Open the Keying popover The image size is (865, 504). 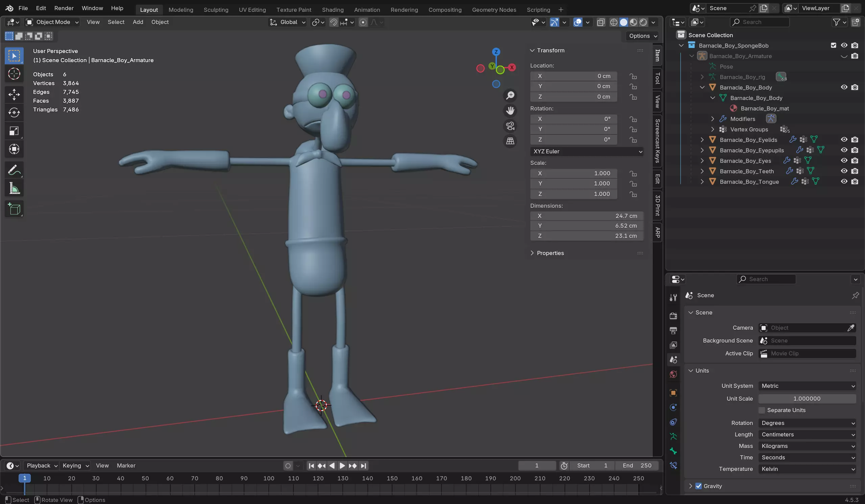click(x=75, y=465)
